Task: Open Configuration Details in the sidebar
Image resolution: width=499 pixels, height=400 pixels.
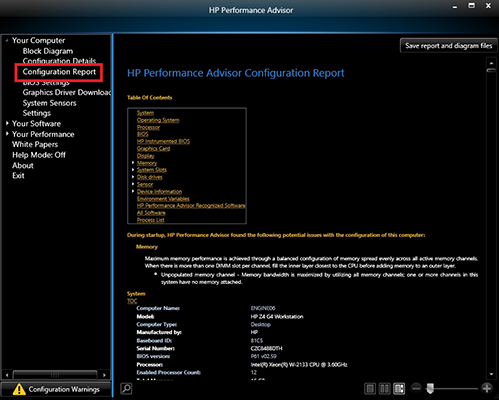Action: (x=59, y=61)
